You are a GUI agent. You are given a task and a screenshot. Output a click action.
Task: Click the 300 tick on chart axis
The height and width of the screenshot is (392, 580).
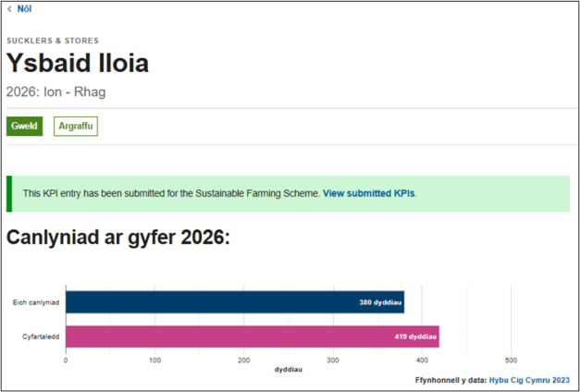coord(333,360)
